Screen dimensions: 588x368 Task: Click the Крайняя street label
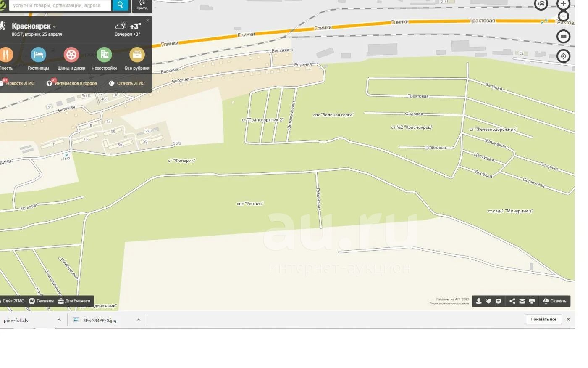coord(29,207)
